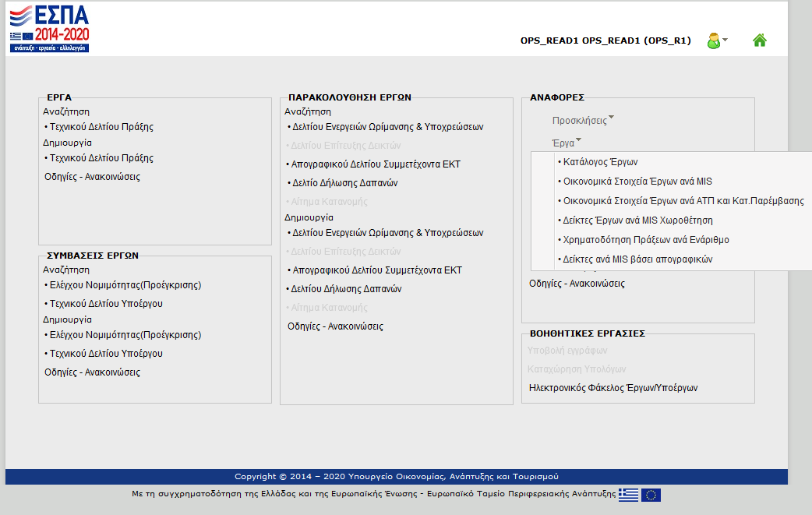Collapse the Έργα reports dropdown
This screenshot has width=812, height=515.
(567, 143)
